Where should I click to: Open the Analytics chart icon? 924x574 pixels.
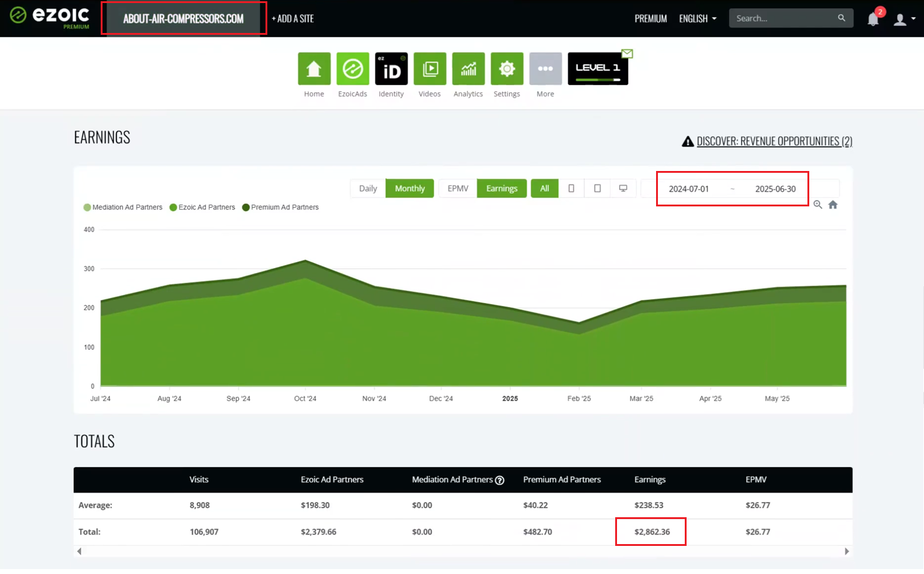(x=468, y=68)
